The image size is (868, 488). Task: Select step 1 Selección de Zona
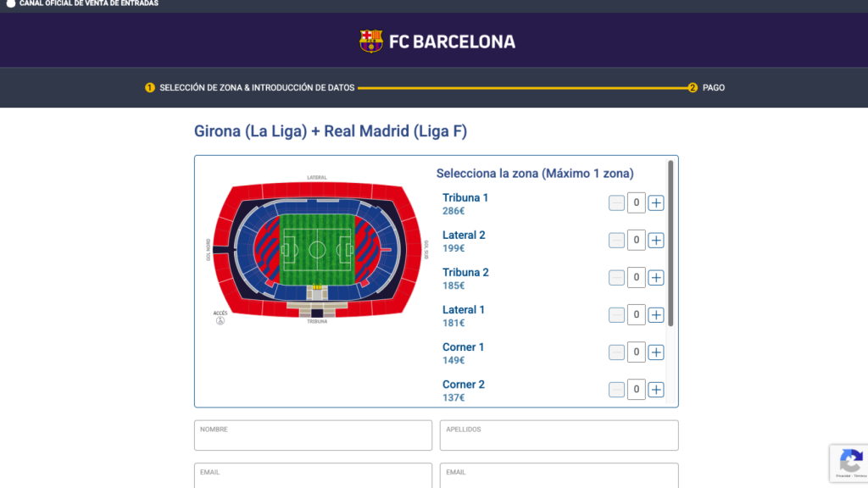coord(149,87)
